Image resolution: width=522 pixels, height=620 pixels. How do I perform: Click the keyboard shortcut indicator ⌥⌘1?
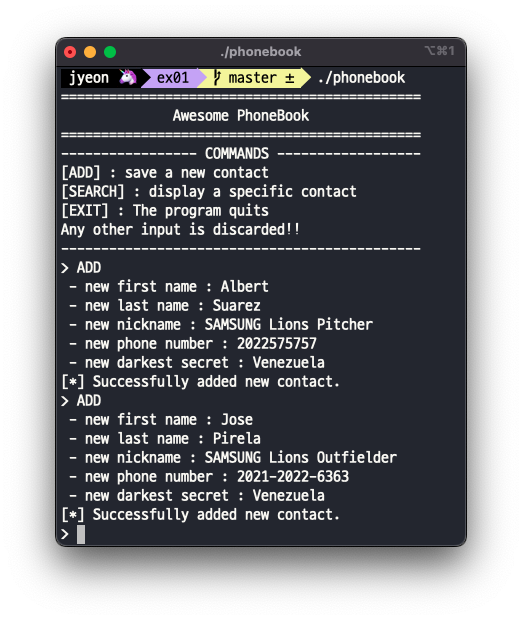(439, 51)
